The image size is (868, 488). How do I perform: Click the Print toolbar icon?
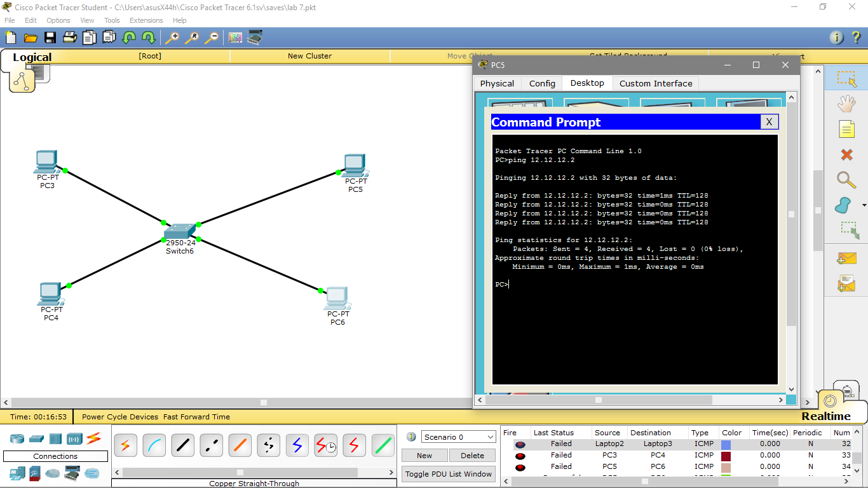[x=69, y=37]
